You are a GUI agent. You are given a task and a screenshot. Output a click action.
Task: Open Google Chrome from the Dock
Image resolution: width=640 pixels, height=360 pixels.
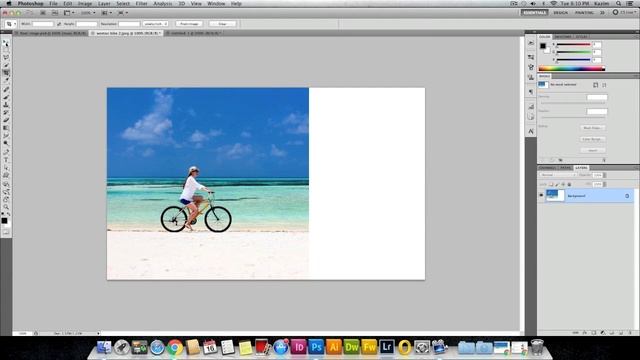(175, 347)
